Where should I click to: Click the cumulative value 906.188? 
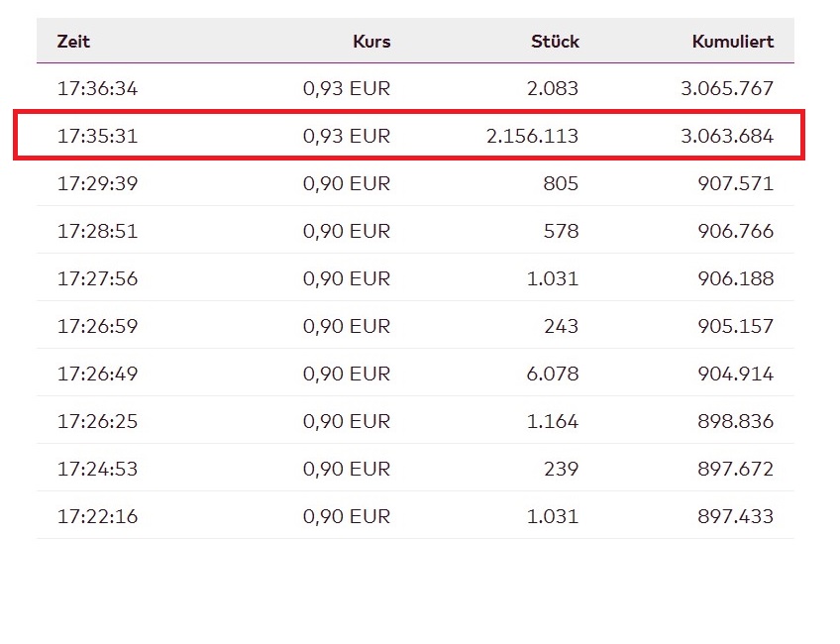click(734, 278)
